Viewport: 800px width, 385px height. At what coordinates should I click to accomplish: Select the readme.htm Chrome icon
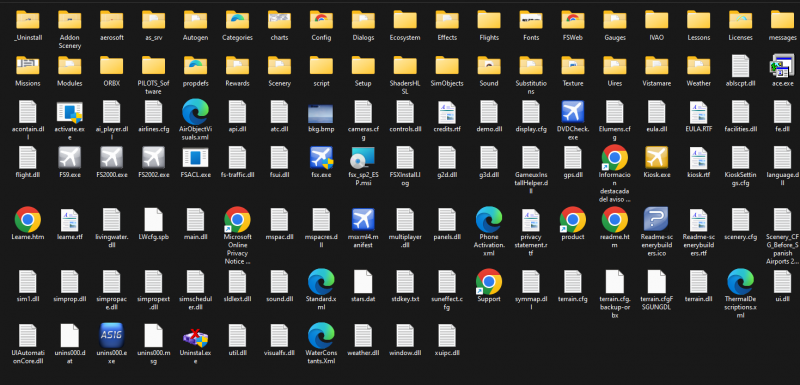(x=614, y=219)
